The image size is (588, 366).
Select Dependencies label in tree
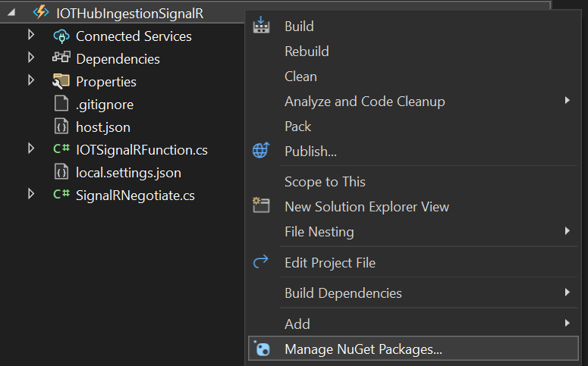118,59
